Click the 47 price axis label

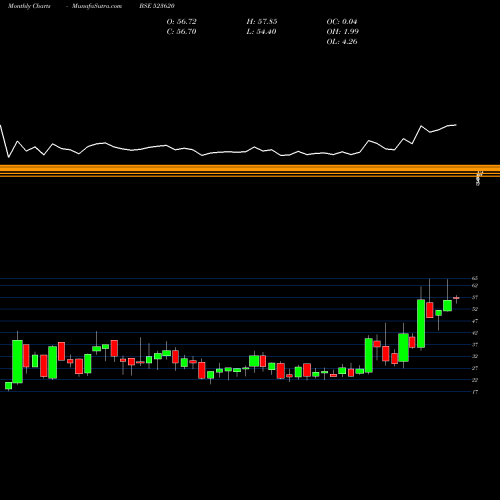(475, 321)
